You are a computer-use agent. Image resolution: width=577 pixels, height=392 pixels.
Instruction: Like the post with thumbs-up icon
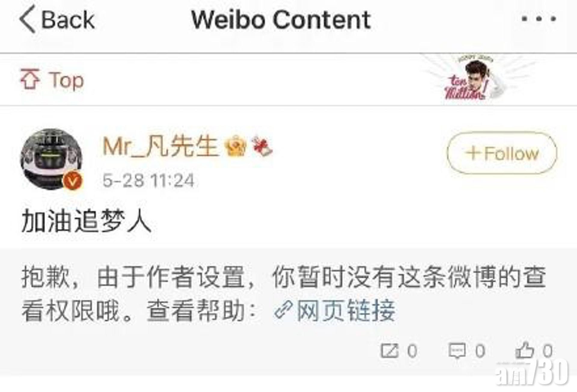pyautogui.click(x=525, y=350)
